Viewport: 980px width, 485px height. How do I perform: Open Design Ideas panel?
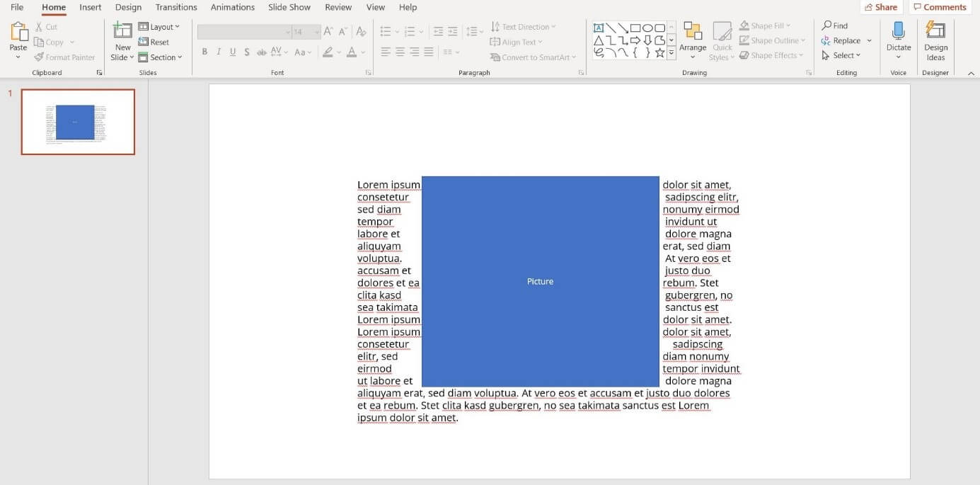(935, 40)
